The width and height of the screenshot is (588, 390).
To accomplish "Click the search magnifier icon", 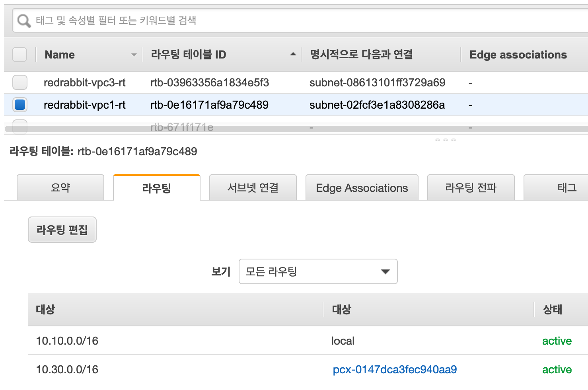I will coord(24,21).
